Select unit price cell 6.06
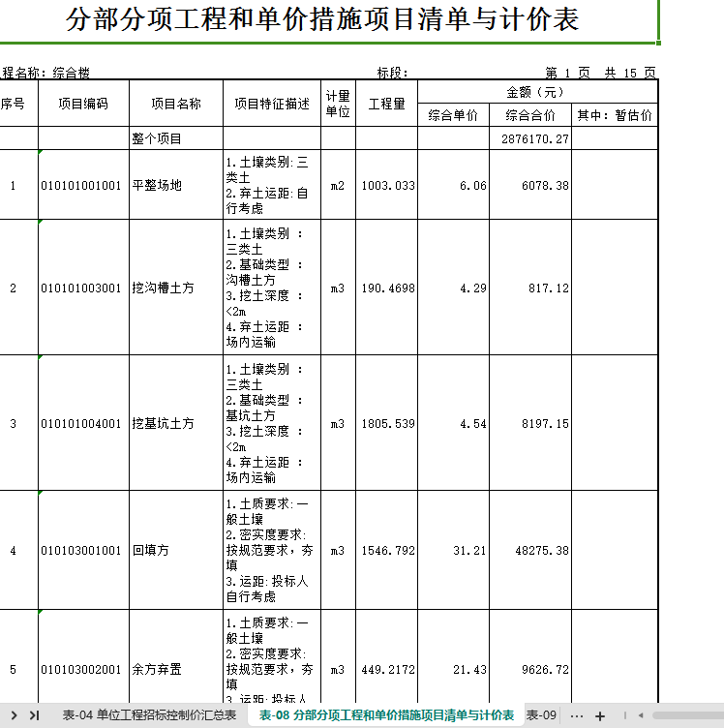Image resolution: width=724 pixels, height=728 pixels. 453,185
